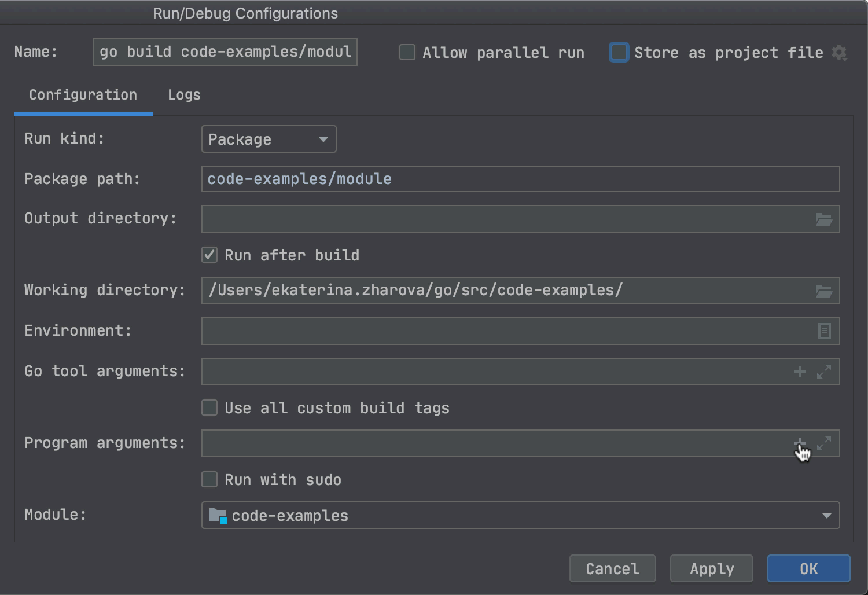The width and height of the screenshot is (868, 595).
Task: Add a macro to Go tool arguments
Action: [x=800, y=372]
